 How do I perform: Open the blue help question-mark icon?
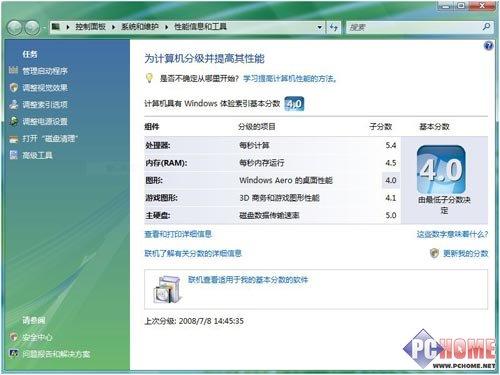(488, 46)
